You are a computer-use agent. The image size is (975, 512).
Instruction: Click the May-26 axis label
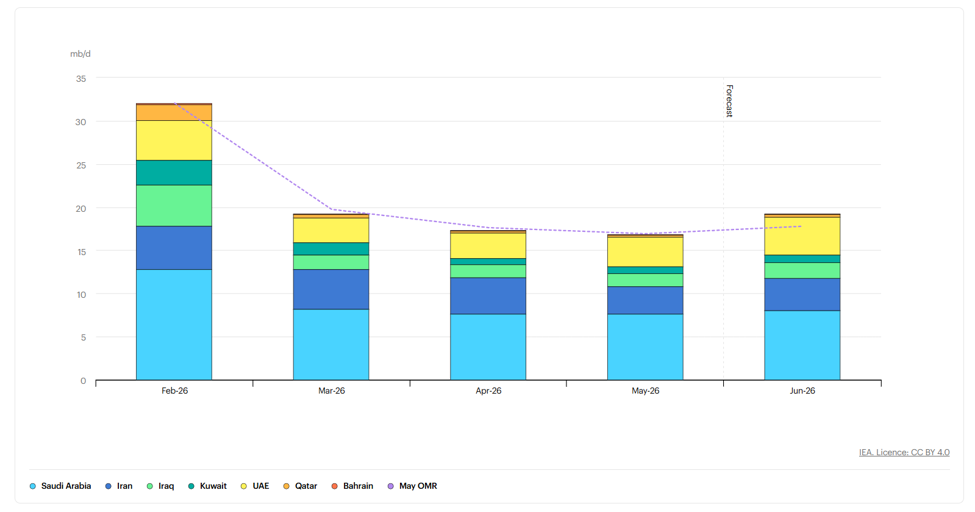point(645,391)
